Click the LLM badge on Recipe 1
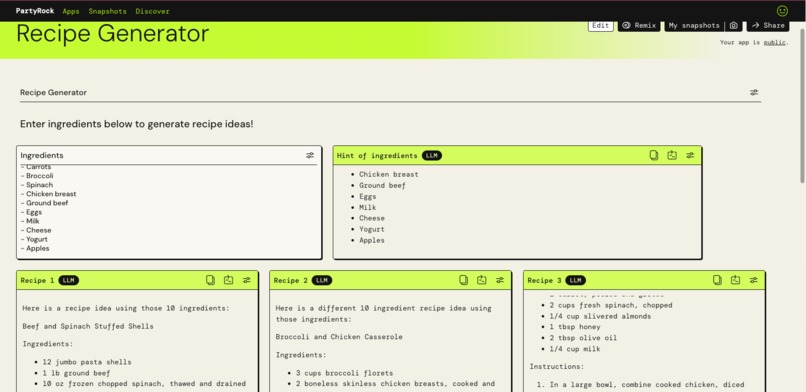This screenshot has width=806, height=392. (x=68, y=281)
